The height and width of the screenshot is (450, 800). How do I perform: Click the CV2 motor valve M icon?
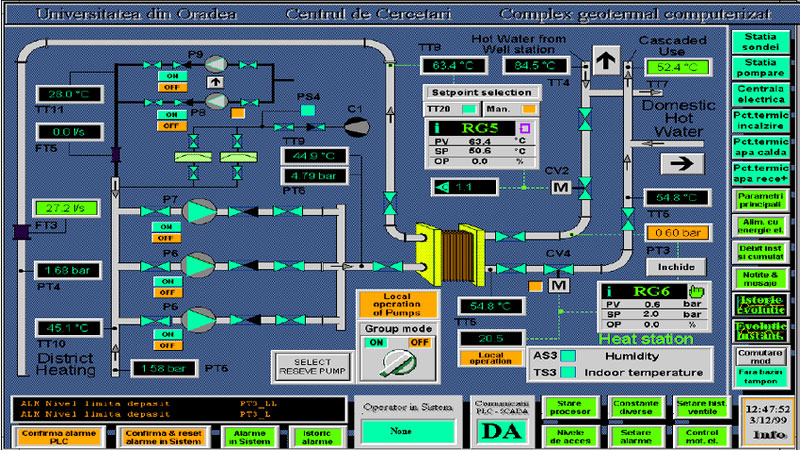pos(561,187)
